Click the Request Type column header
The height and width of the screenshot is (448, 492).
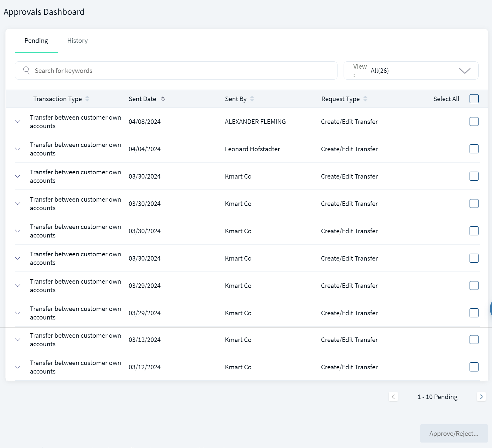coord(341,99)
